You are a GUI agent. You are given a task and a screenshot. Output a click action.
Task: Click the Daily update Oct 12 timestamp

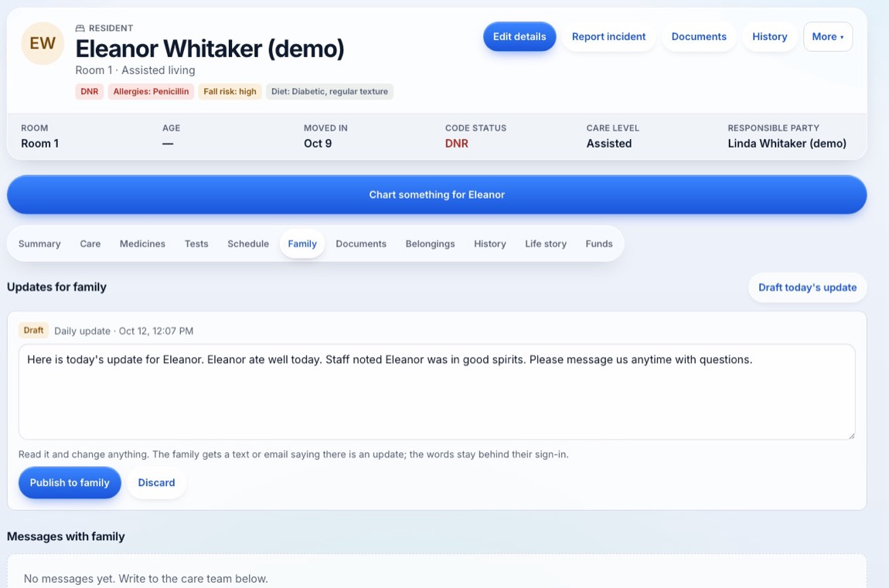pyautogui.click(x=124, y=331)
